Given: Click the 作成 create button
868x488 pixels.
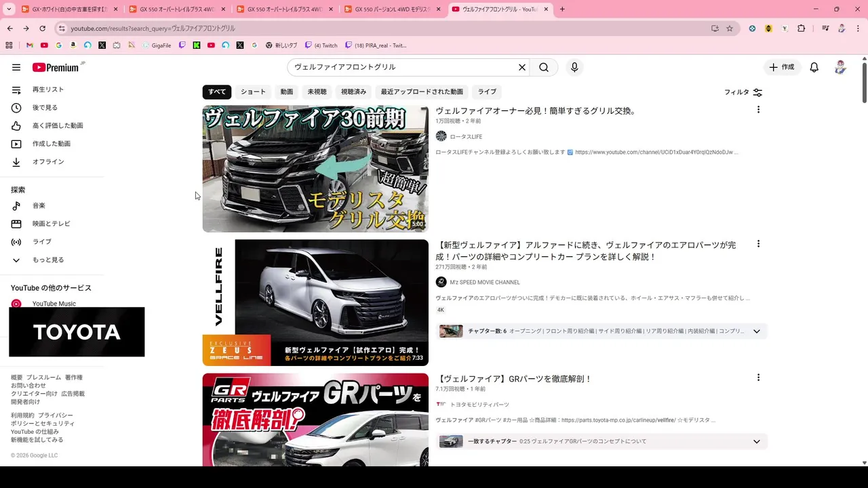Looking at the screenshot, I should point(781,67).
